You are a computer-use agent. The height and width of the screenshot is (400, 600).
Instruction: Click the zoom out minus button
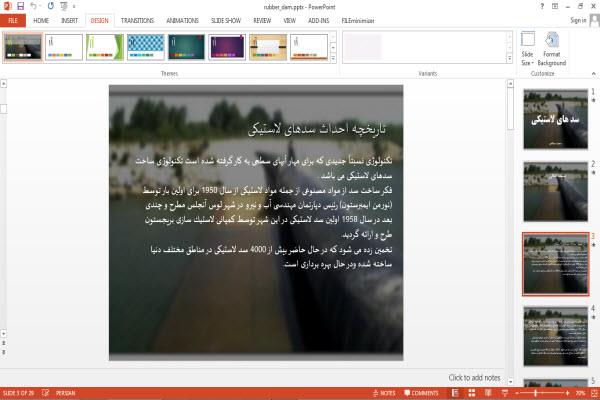[x=517, y=393]
